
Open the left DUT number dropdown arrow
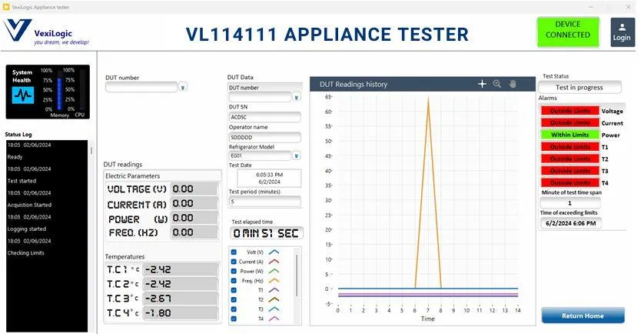click(183, 87)
